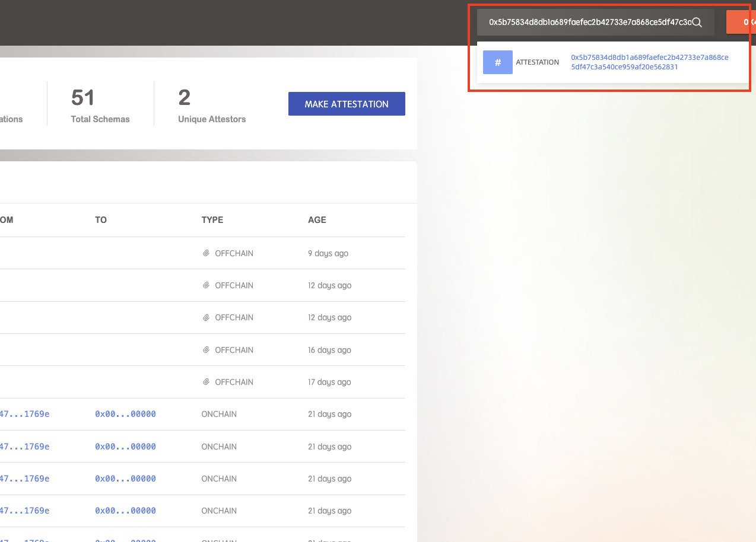Click paperclip icon in the 16 days ago row
This screenshot has height=542, width=756.
coord(206,350)
